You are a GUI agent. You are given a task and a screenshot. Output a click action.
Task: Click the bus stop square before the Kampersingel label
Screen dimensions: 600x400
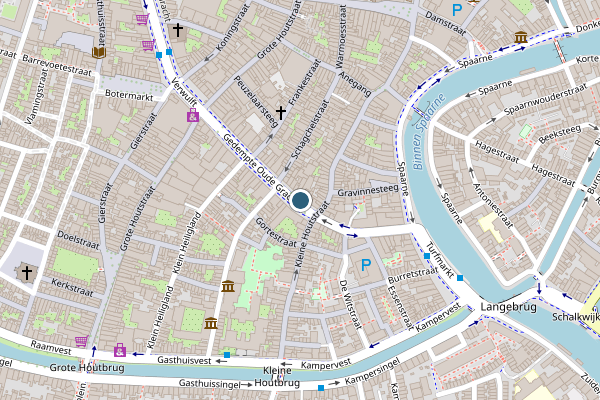[x=321, y=388]
